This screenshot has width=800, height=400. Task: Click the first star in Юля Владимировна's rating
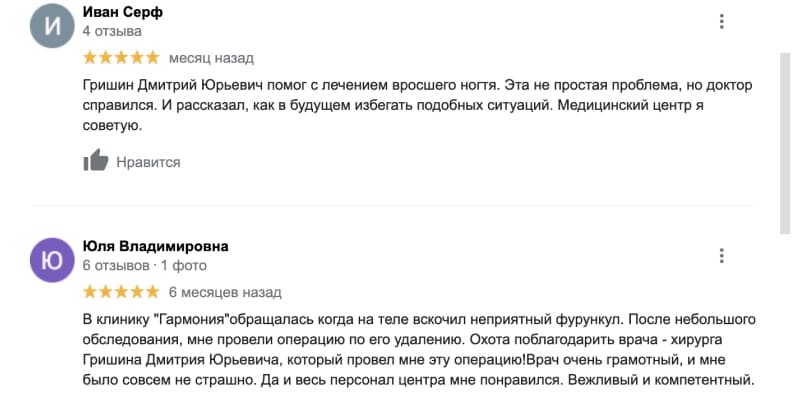[90, 292]
